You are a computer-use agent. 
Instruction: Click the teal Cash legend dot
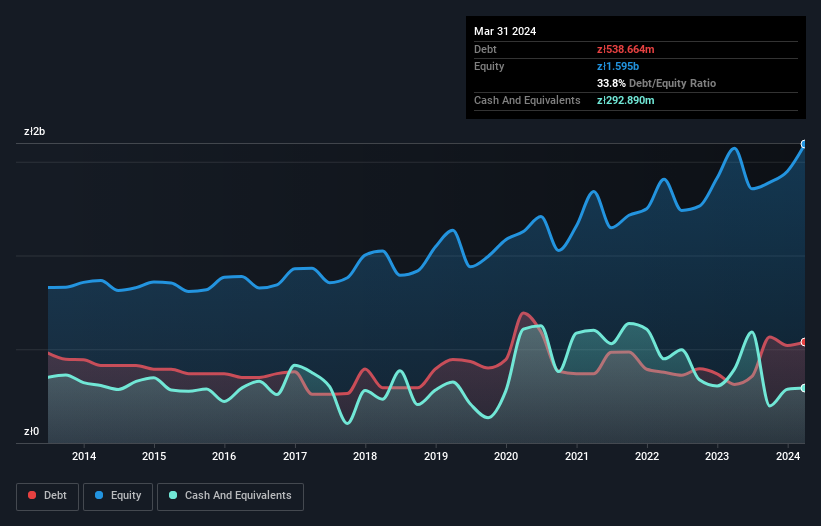coord(173,495)
